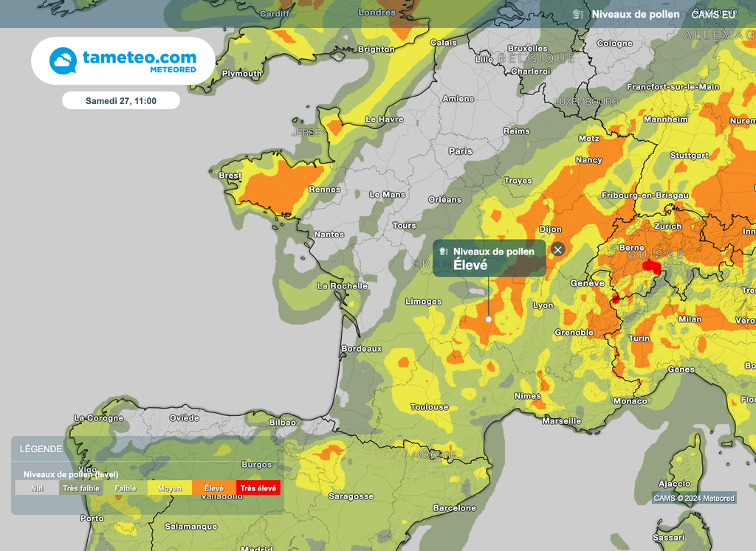
Task: Click the Turin city label
Action: (639, 338)
